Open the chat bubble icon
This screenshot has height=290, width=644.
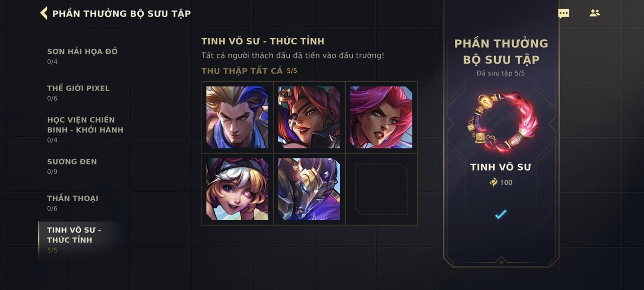pos(563,14)
